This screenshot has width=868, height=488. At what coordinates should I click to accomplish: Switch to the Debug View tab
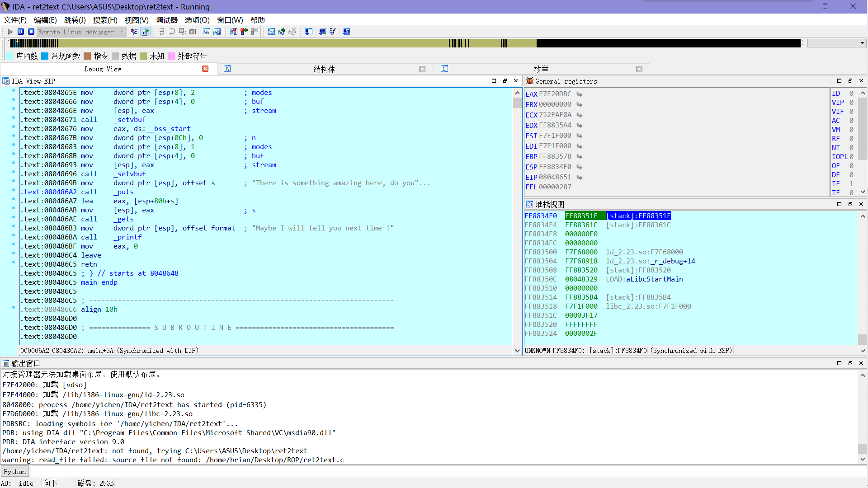tap(103, 69)
